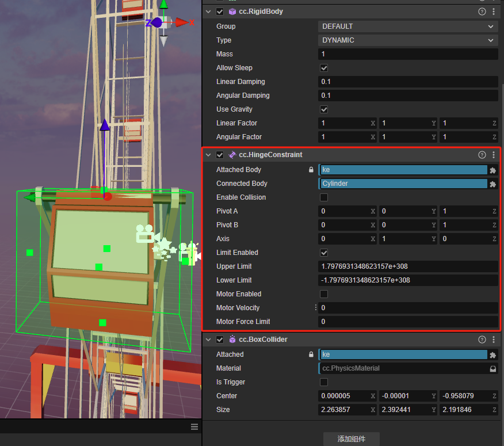Enable the Motor Enabled checkbox
The image size is (504, 446).
coord(324,294)
